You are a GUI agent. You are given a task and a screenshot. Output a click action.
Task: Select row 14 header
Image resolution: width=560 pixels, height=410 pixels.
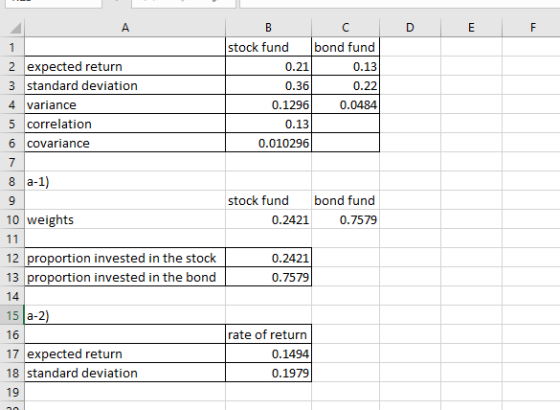tap(12, 296)
